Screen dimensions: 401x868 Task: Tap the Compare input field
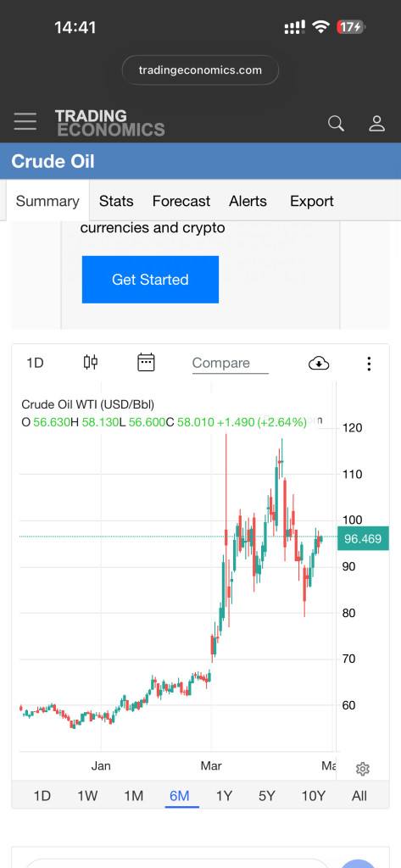click(x=231, y=364)
